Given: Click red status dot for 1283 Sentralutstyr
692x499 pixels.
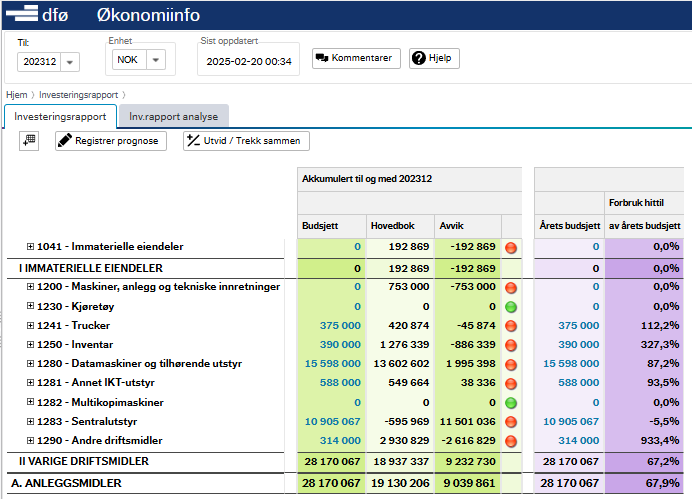Looking at the screenshot, I should pyautogui.click(x=511, y=422).
